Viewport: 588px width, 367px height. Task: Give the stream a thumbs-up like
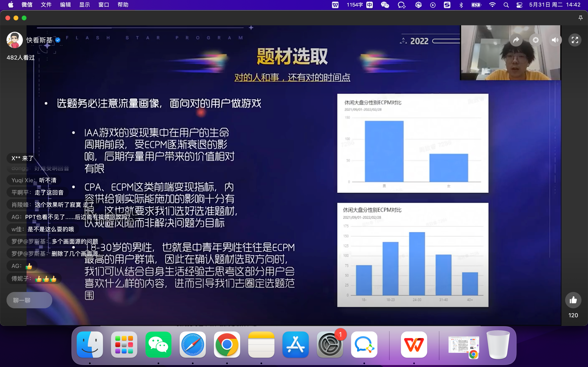pyautogui.click(x=573, y=300)
